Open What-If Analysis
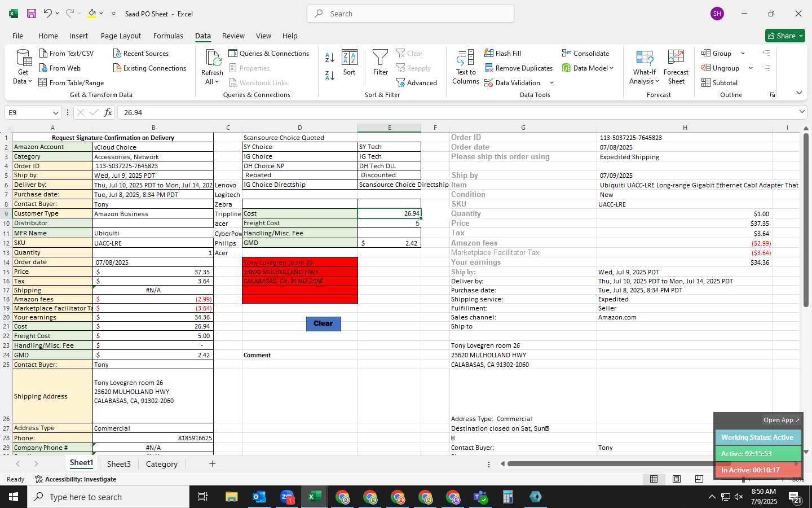Image resolution: width=812 pixels, height=508 pixels. (x=644, y=67)
